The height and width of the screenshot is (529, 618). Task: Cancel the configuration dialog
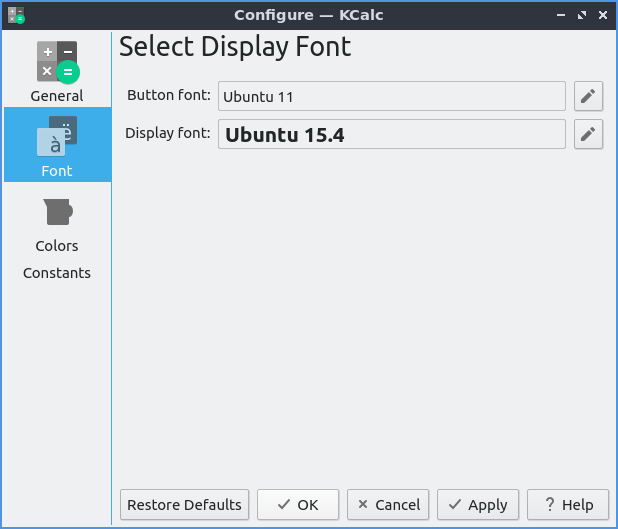tap(389, 505)
